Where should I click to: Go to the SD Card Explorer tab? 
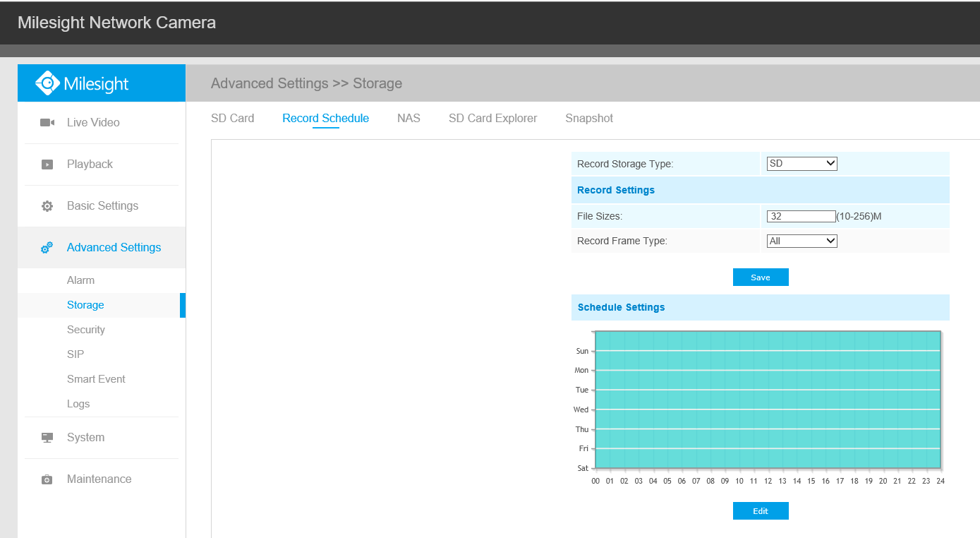click(492, 119)
